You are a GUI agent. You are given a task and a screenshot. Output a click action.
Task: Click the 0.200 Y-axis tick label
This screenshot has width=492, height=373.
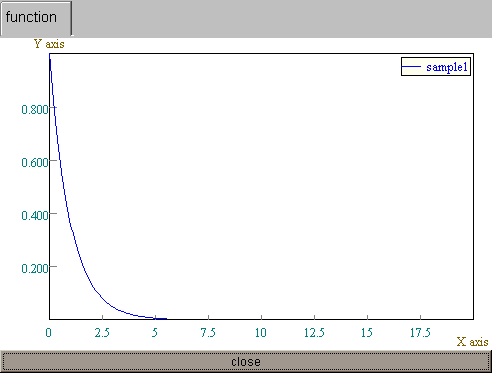[35, 268]
